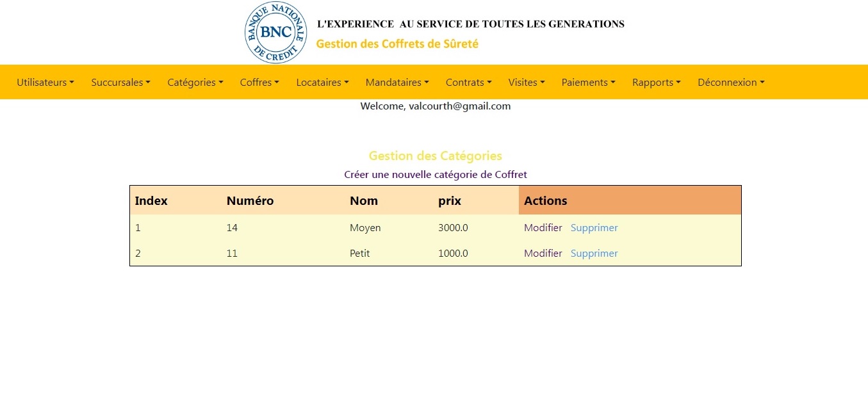Click the Numéro column header
This screenshot has width=868, height=404.
coord(250,200)
